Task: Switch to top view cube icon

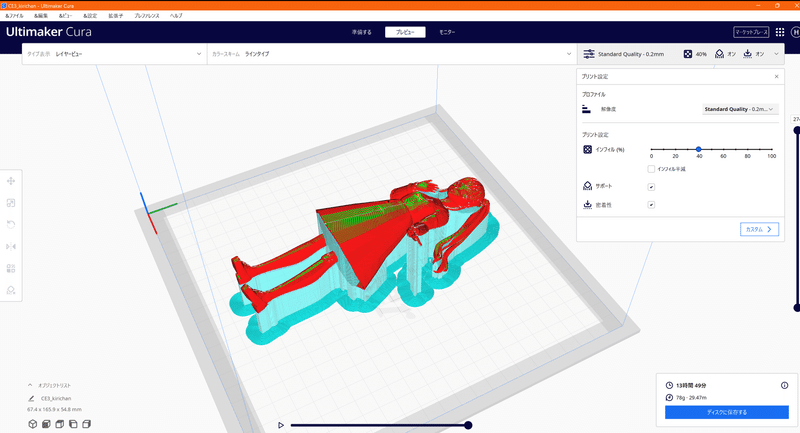Action: [x=60, y=424]
